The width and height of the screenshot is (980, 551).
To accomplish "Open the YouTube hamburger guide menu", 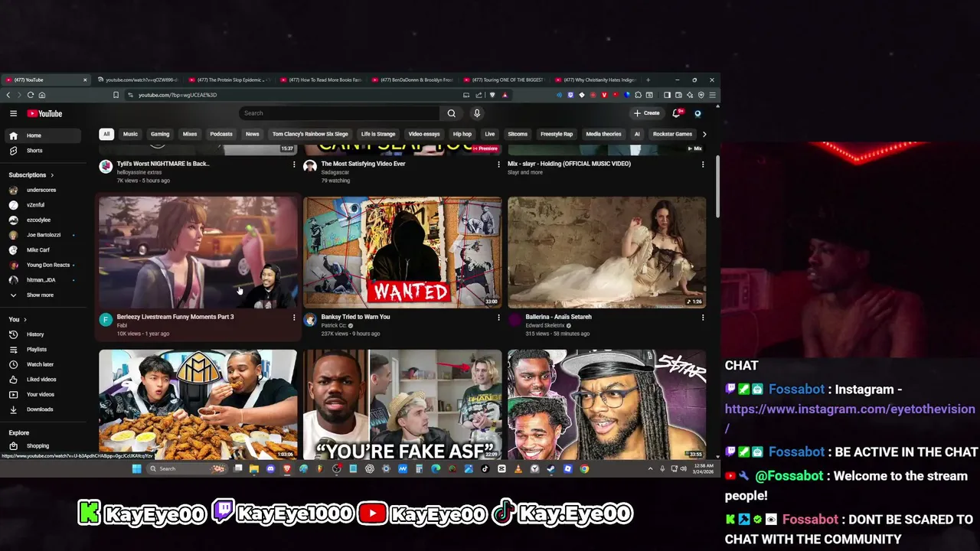I will point(13,113).
